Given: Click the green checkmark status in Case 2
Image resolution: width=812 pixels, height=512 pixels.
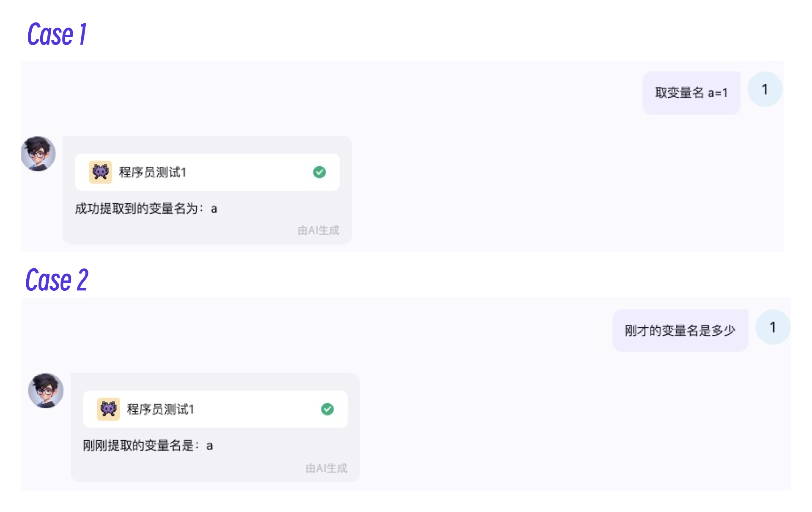Looking at the screenshot, I should pyautogui.click(x=327, y=409).
